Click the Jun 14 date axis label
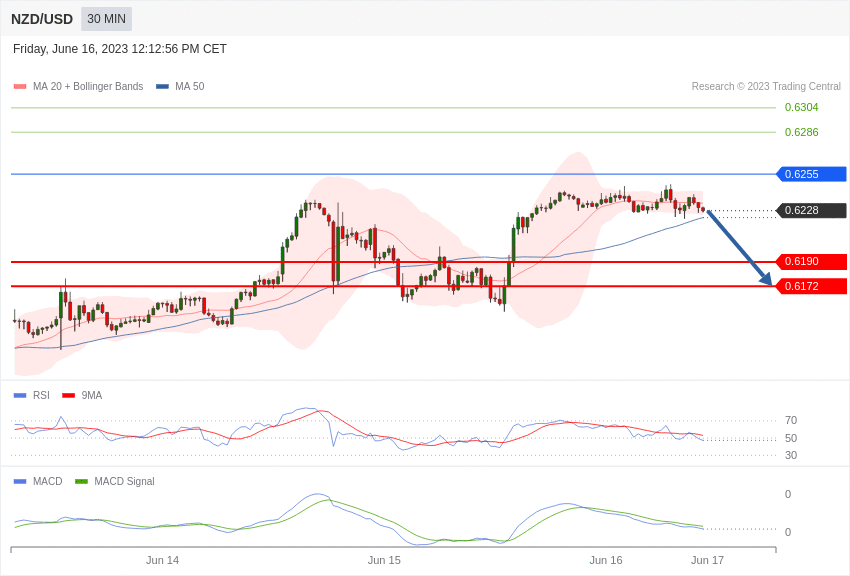 (x=162, y=560)
